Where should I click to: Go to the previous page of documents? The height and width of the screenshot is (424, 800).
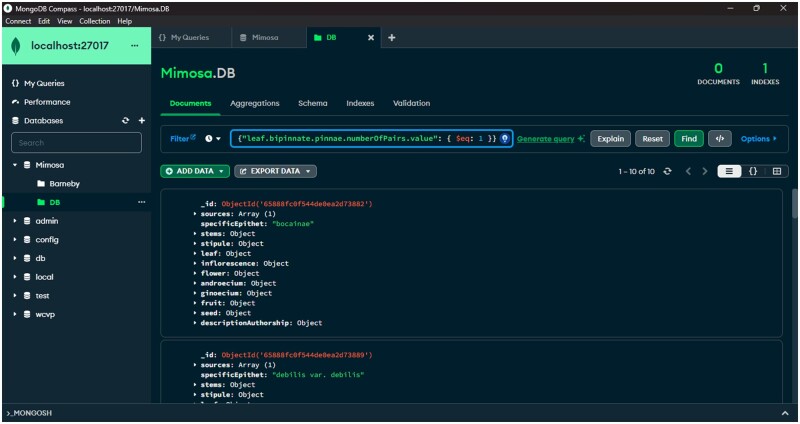coord(688,171)
